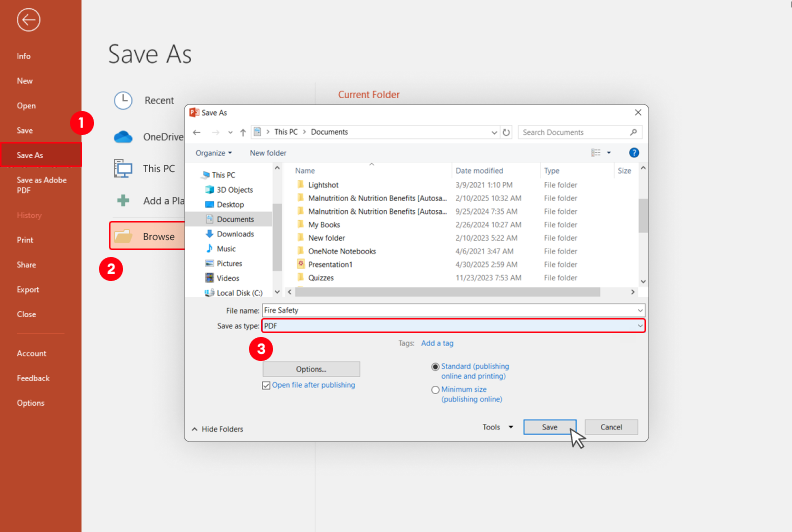This screenshot has height=532, width=792.
Task: Click the search magnifier icon
Action: (x=633, y=132)
